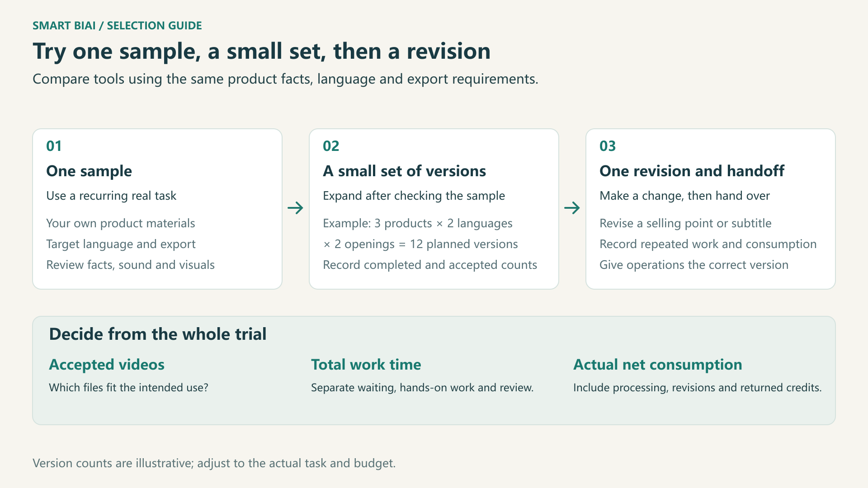The image size is (868, 488).
Task: Click step number '03'
Action: 608,146
